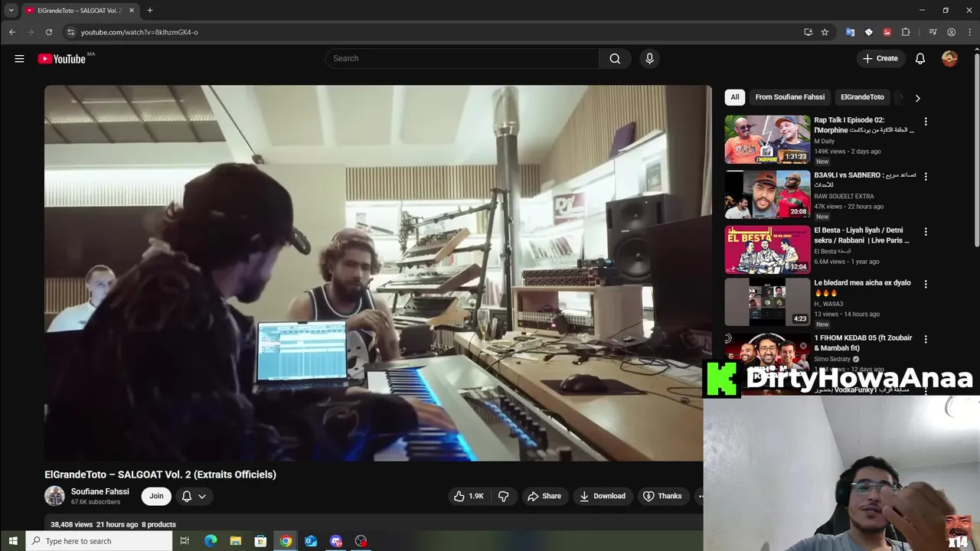Open Rap Talk thumbnail with 1:31:23 duration

[x=767, y=139]
